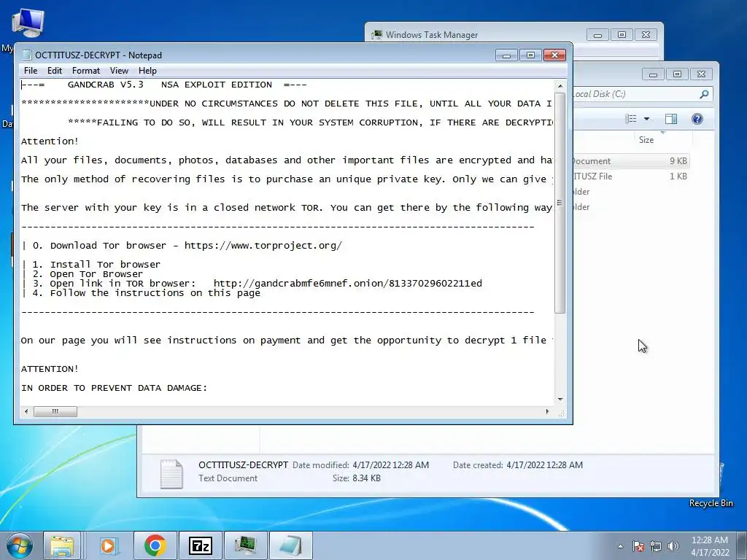Viewport: 747px width, 560px height.
Task: Click the torproject.org URL text in Notepad
Action: coord(263,246)
